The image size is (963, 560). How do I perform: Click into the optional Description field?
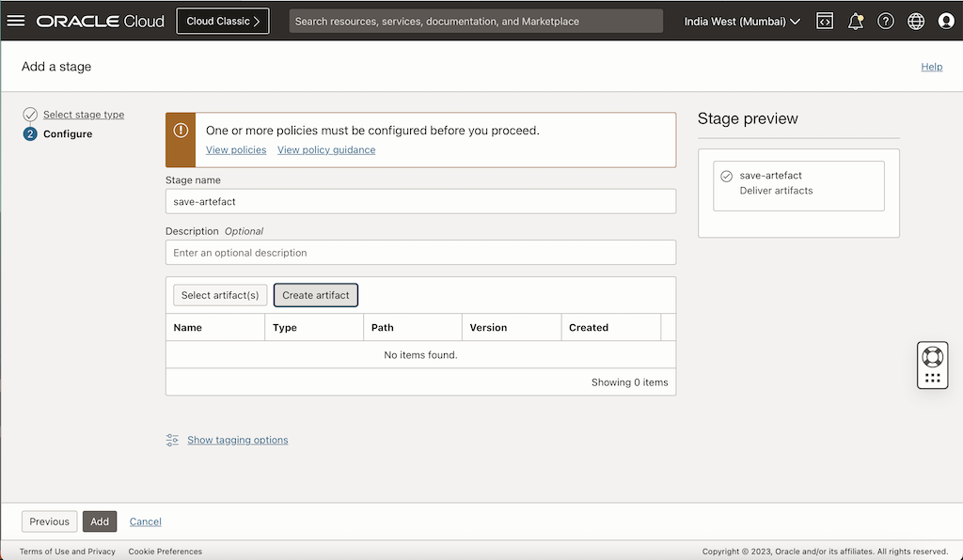[x=420, y=253]
